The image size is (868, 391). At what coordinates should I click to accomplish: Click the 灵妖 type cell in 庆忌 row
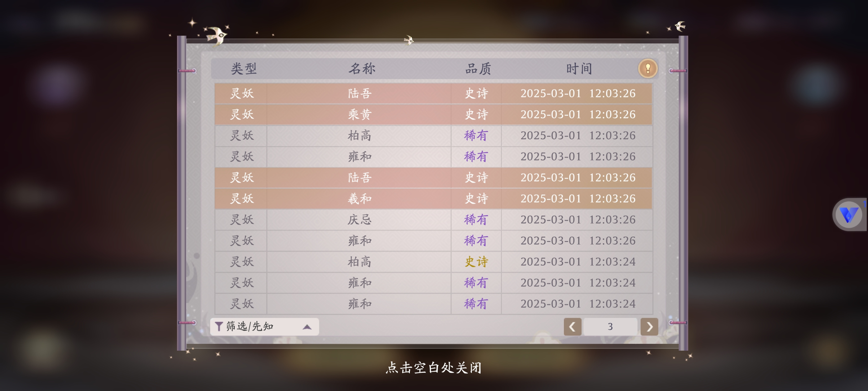pyautogui.click(x=241, y=220)
